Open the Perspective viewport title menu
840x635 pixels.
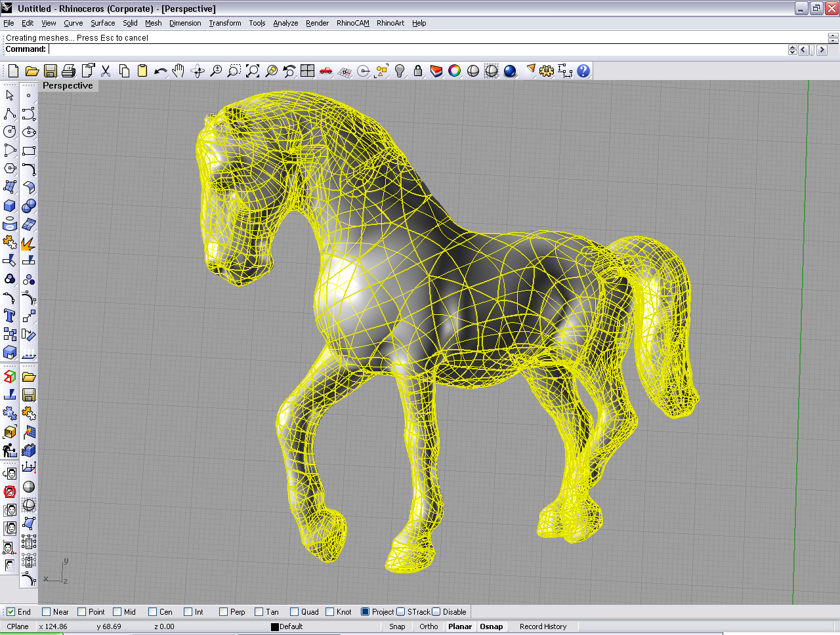pos(68,86)
